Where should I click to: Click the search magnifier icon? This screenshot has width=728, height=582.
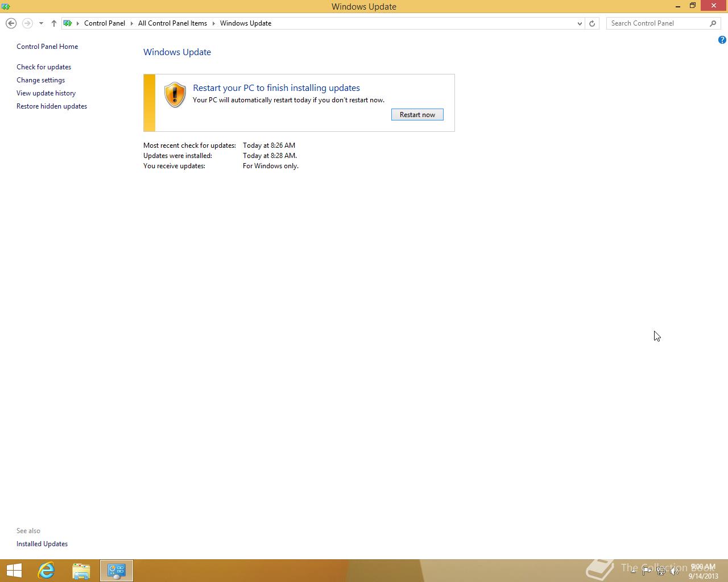point(713,23)
